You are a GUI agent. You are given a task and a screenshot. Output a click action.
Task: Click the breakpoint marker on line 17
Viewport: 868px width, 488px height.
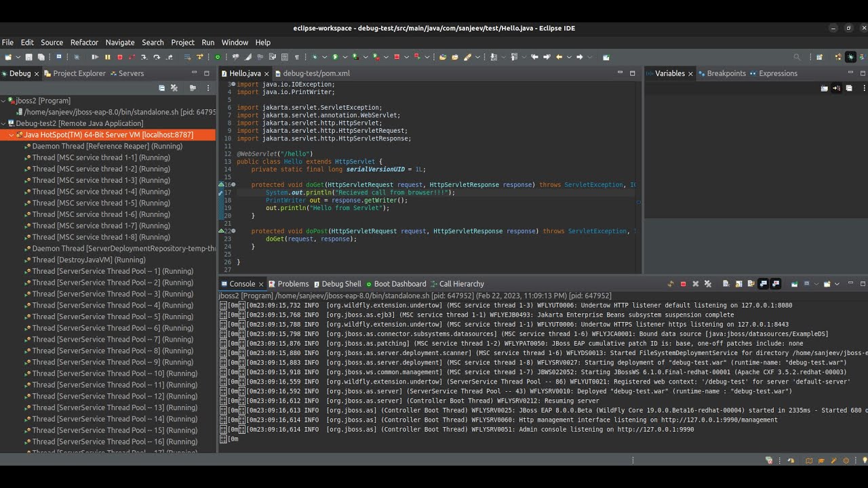click(221, 192)
